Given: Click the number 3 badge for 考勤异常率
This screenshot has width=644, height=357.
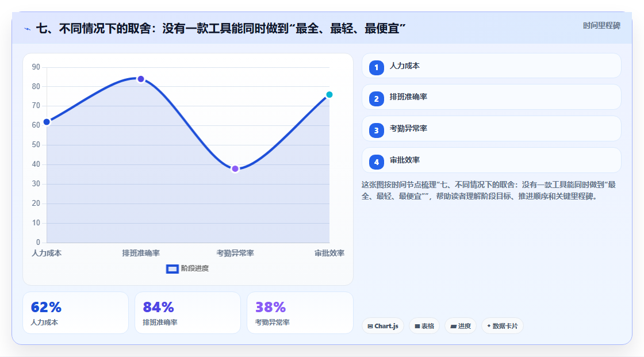Looking at the screenshot, I should click(376, 130).
